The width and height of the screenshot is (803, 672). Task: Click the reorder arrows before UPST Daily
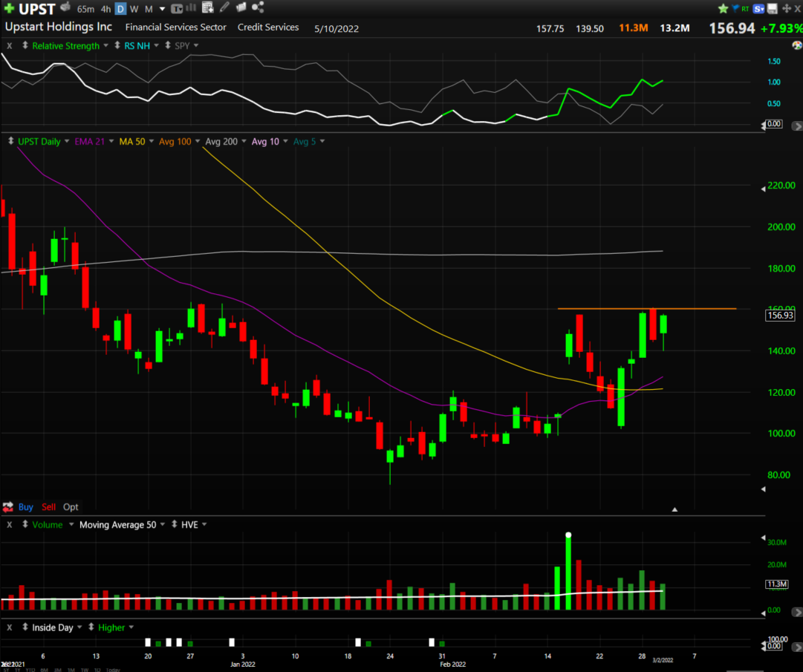[10, 141]
